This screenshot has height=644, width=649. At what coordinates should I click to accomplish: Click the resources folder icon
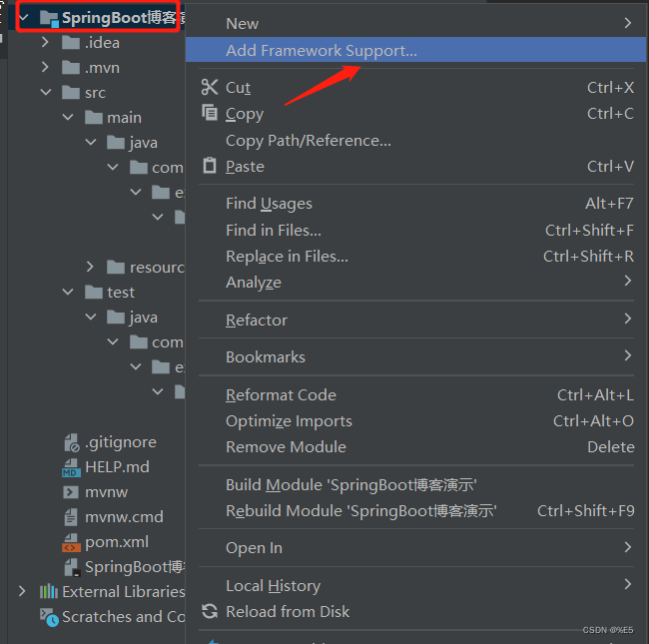pyautogui.click(x=116, y=268)
